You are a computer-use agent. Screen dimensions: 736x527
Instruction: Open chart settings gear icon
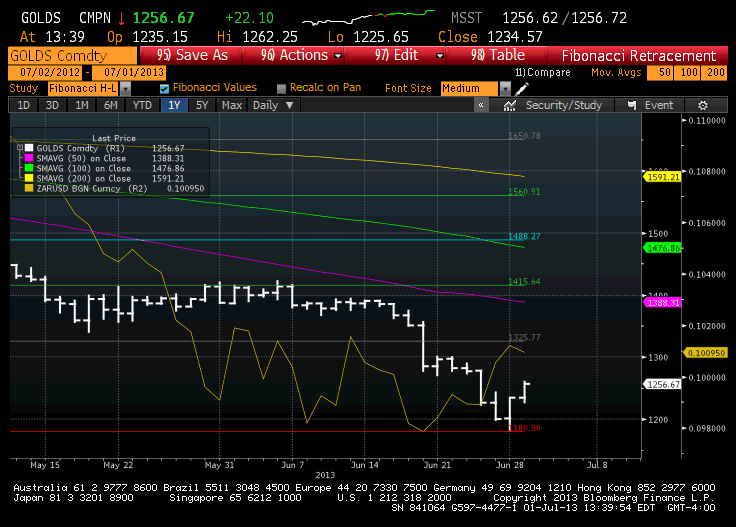(703, 106)
